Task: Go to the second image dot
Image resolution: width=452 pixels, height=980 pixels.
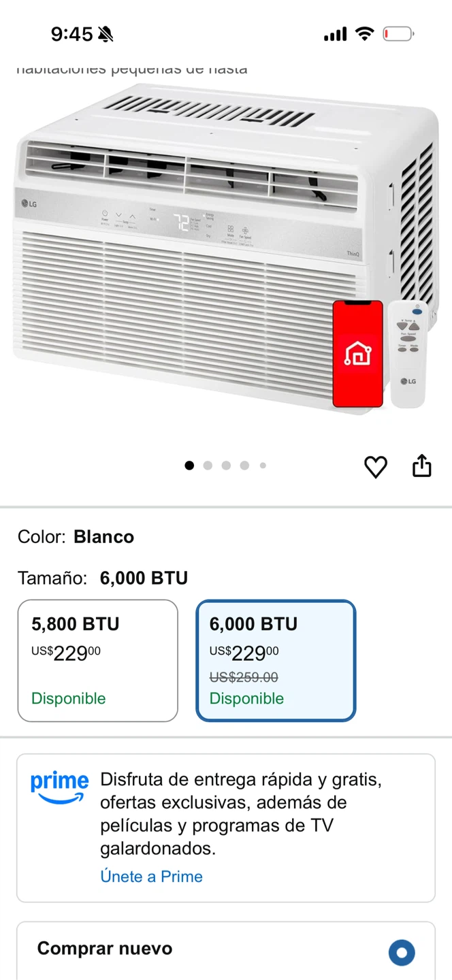Action: (x=208, y=465)
